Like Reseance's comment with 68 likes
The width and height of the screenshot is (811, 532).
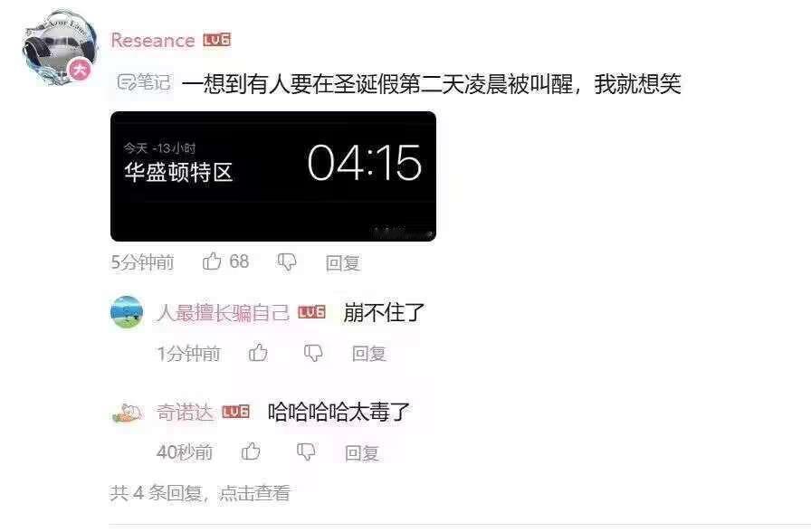click(x=212, y=261)
